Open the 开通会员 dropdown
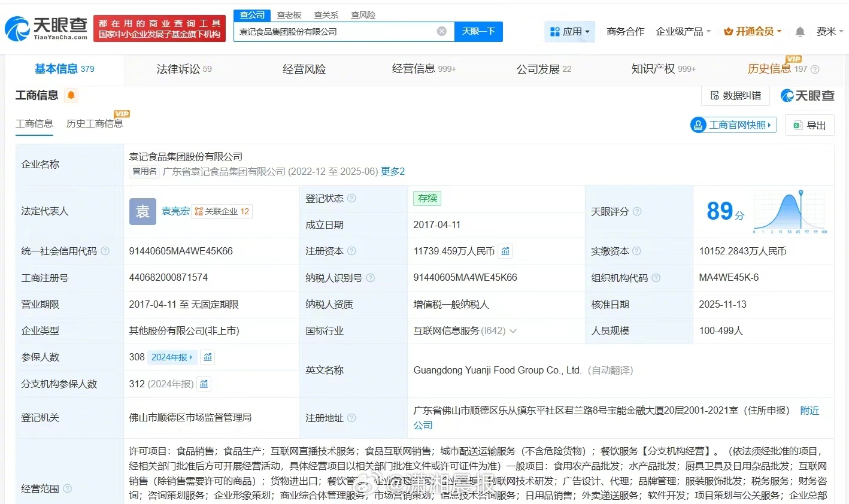 tap(753, 32)
